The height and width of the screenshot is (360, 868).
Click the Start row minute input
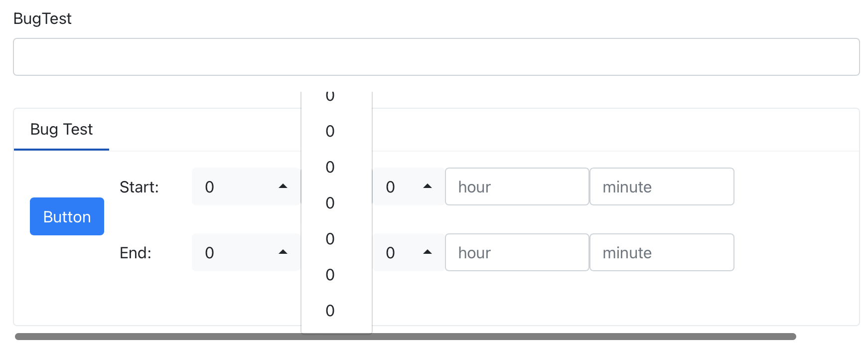662,186
